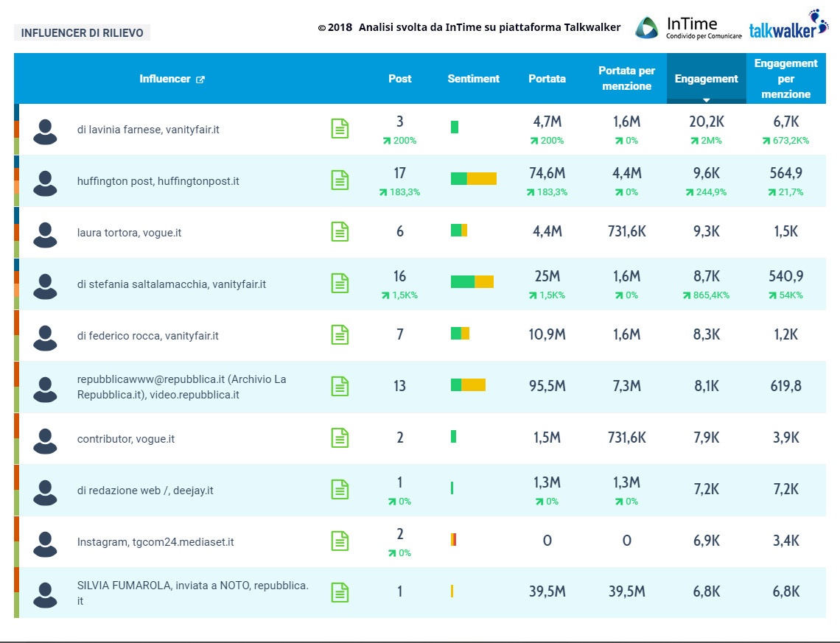This screenshot has width=840, height=643.
Task: Open di lavinia farnese, vanityfair.it
Action: point(148,130)
